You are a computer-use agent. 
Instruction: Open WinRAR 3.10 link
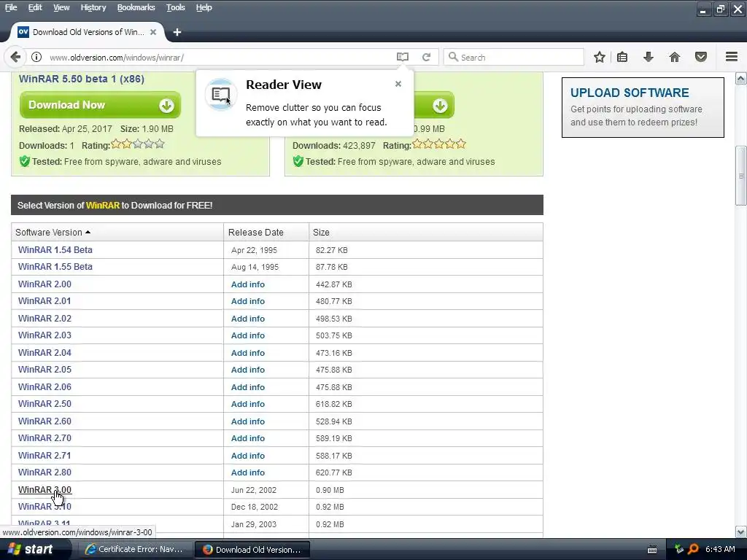(x=44, y=507)
